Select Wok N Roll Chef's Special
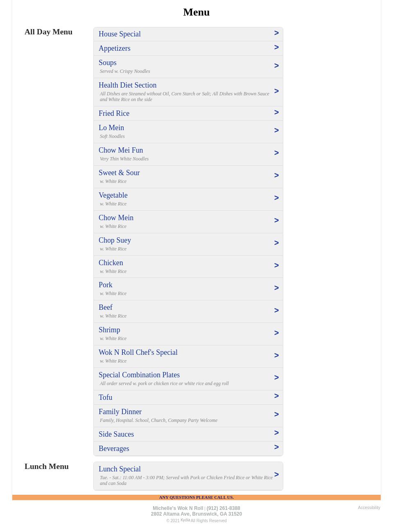Viewport: 393px width, 532px height. [138, 352]
